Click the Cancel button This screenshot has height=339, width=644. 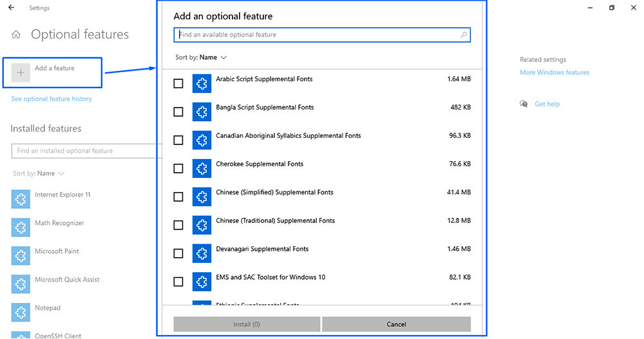coord(396,324)
